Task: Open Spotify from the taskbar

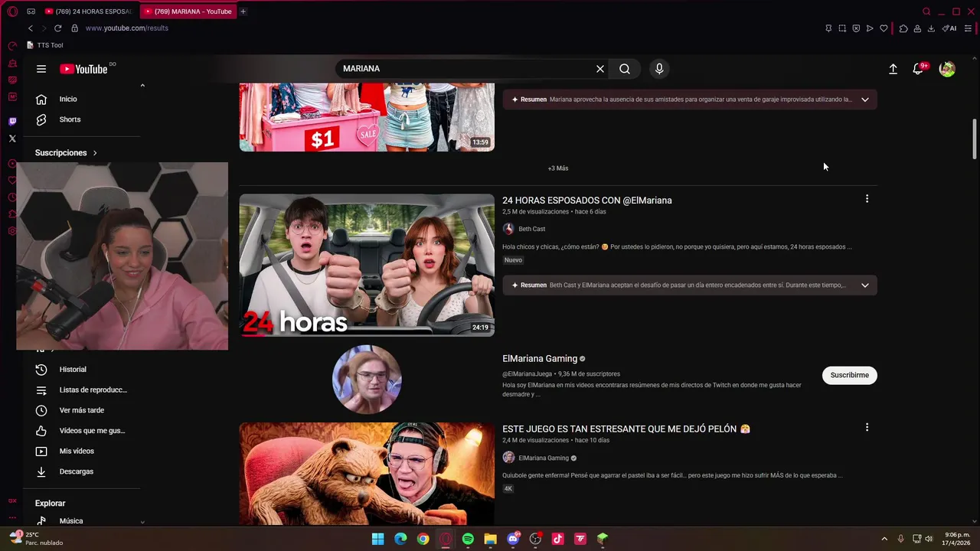Action: [x=468, y=539]
